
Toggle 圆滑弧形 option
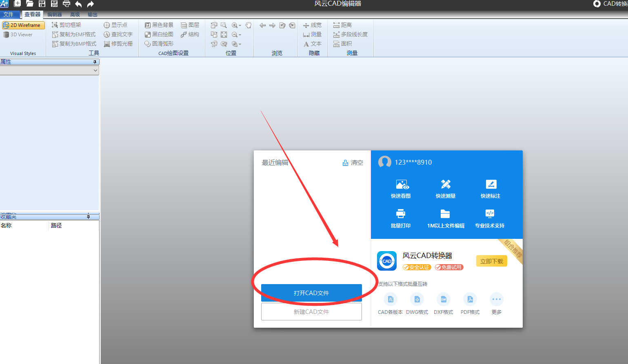pos(159,44)
